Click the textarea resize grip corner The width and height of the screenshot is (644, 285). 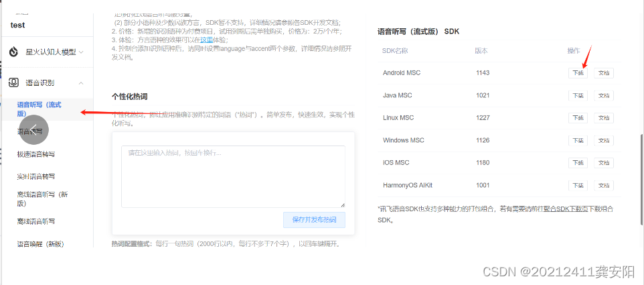[343, 205]
